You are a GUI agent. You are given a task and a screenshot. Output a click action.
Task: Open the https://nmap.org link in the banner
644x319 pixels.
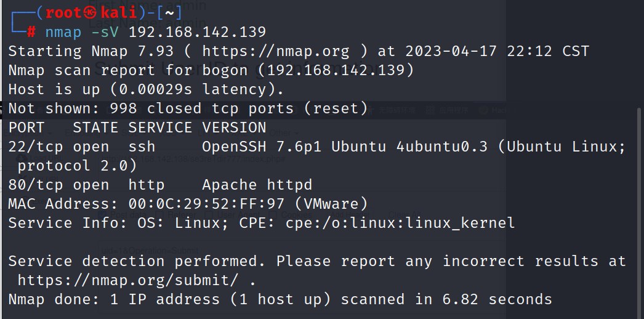(x=276, y=51)
